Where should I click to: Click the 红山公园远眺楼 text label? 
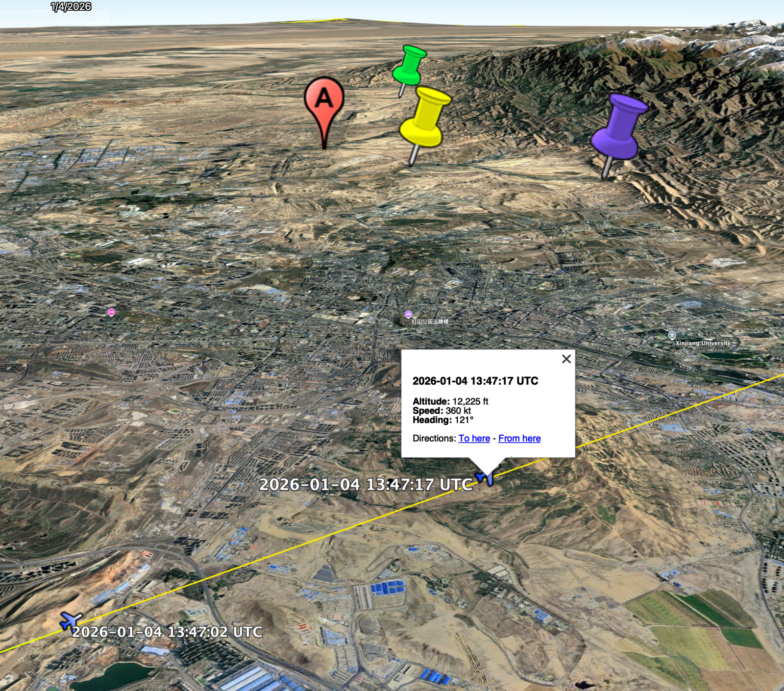[430, 321]
